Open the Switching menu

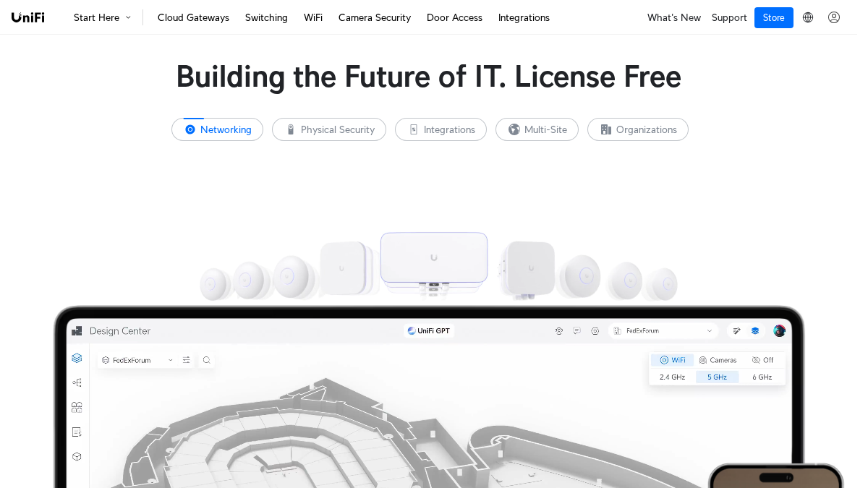pyautogui.click(x=266, y=17)
